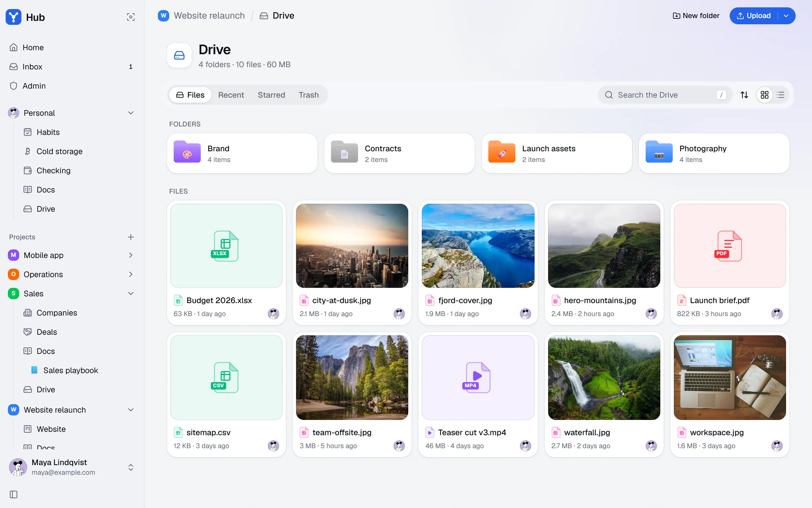Viewport: 812px width, 508px height.
Task: Select the Files tab
Action: 190,95
